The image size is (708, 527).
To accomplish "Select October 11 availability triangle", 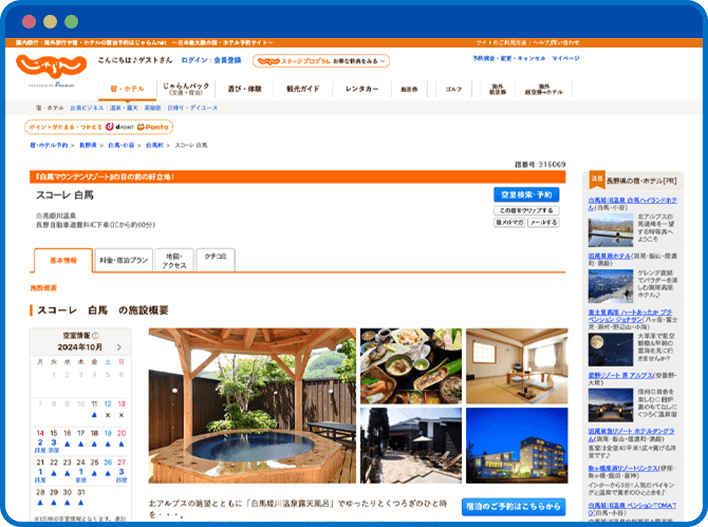I will coord(94,415).
